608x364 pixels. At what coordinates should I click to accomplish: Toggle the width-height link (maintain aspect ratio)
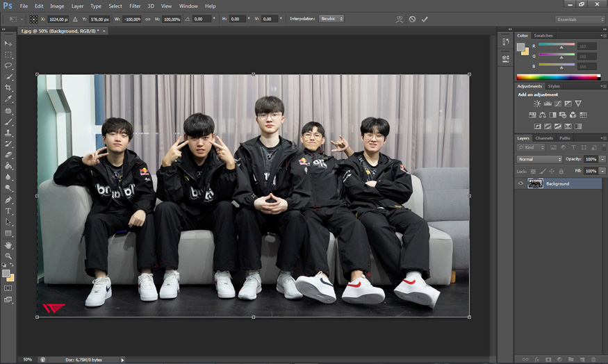pos(147,19)
